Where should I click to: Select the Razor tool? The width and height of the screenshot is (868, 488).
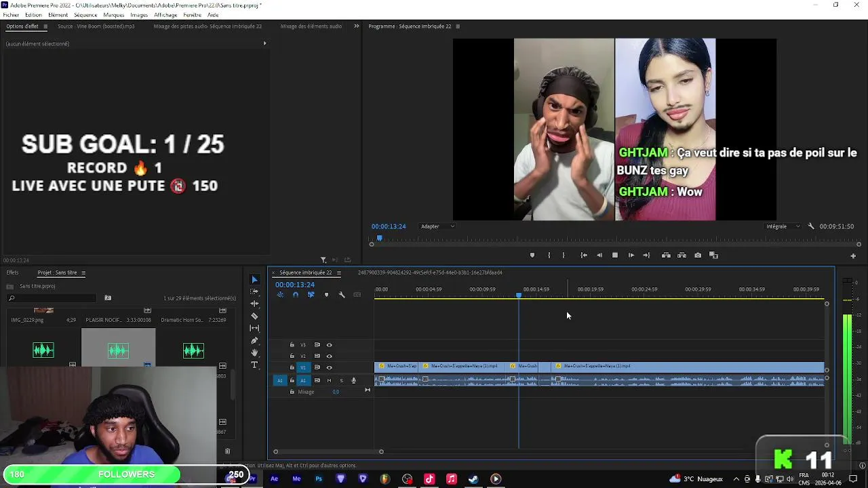[254, 316]
